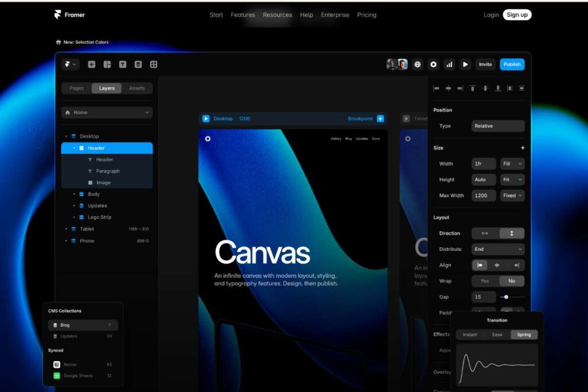Viewport: 588px width, 392px height.
Task: Expand the Body layer arrow
Action: [74, 194]
